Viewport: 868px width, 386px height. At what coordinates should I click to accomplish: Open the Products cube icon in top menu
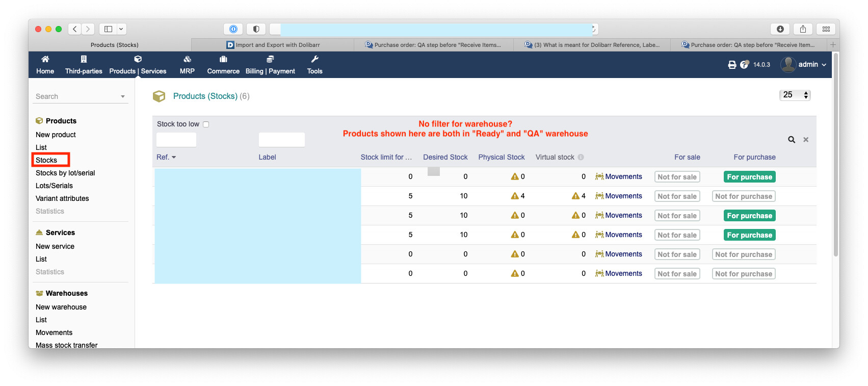tap(138, 59)
